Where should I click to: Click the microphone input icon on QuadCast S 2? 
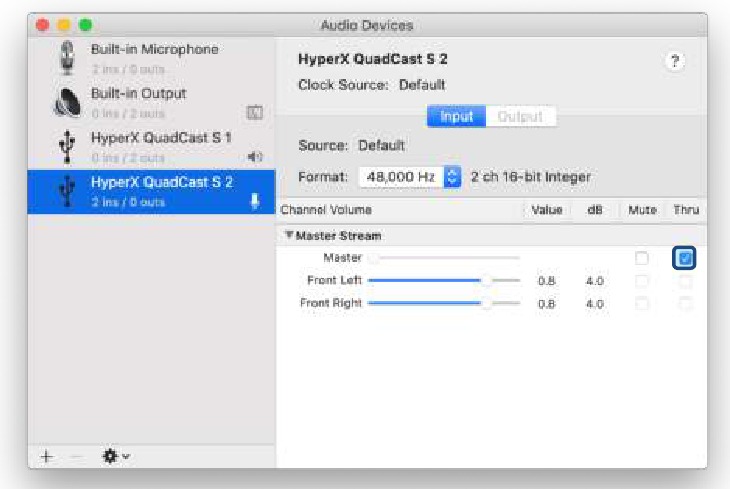[255, 201]
